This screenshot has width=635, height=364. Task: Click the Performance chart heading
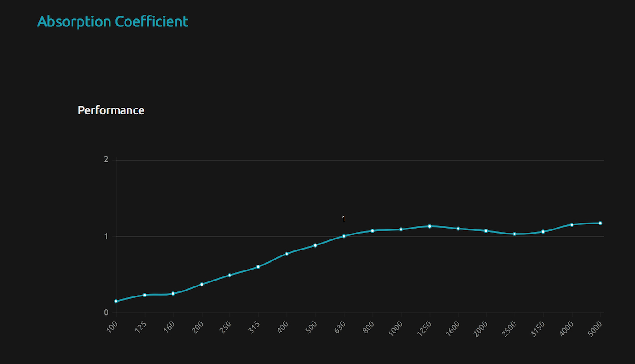111,110
